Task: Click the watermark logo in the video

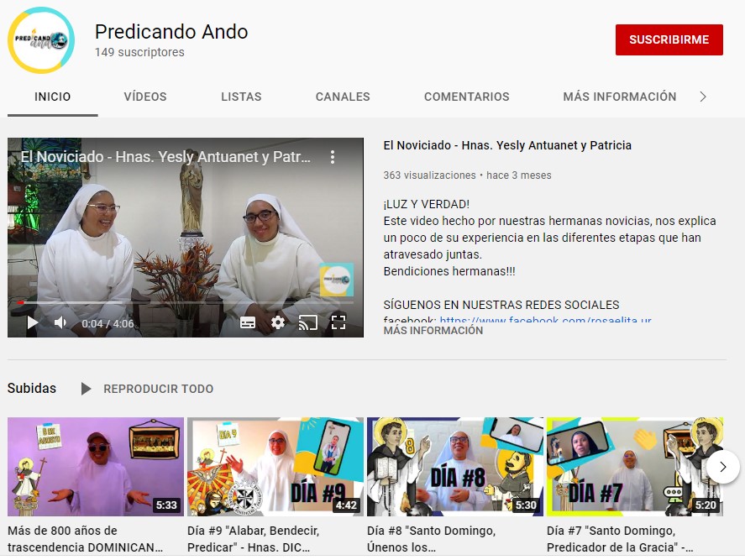Action: 336,280
